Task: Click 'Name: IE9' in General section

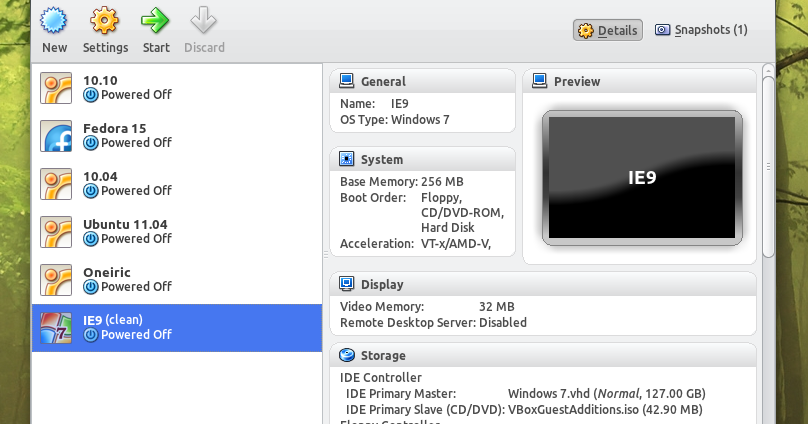Action: (x=374, y=104)
